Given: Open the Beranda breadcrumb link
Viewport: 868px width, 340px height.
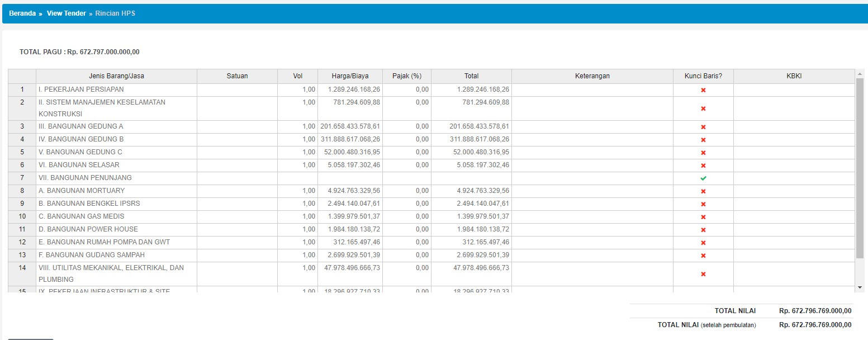Looking at the screenshot, I should coord(22,13).
